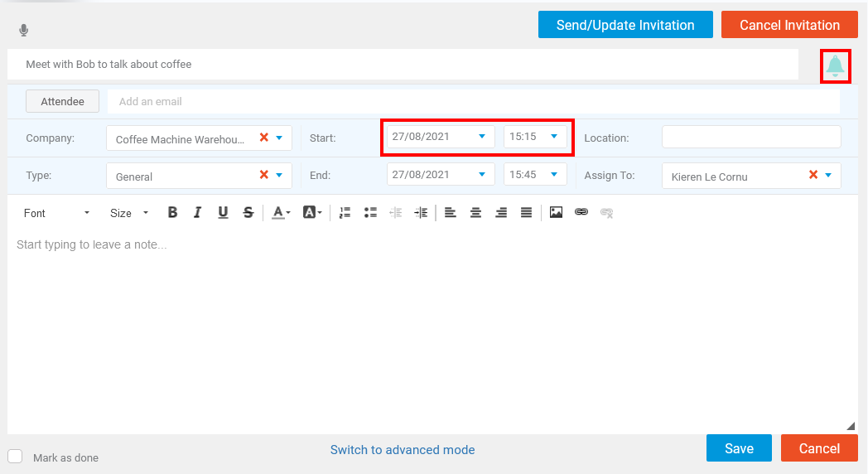Screen dimensions: 868x474
Task: Click the Add an email field
Action: pyautogui.click(x=473, y=101)
